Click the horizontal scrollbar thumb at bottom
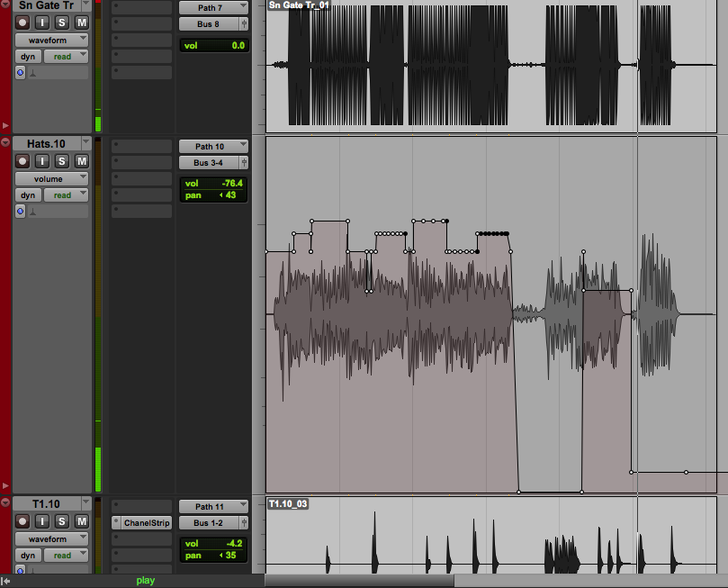The image size is (728, 588). click(x=359, y=581)
